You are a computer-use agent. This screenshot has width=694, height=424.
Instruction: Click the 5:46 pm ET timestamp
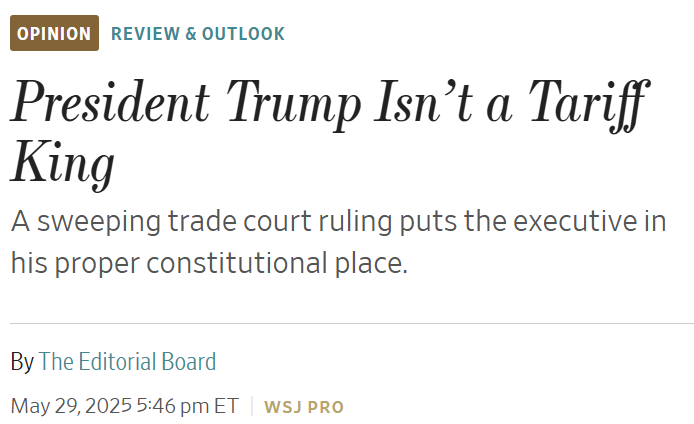coord(188,406)
